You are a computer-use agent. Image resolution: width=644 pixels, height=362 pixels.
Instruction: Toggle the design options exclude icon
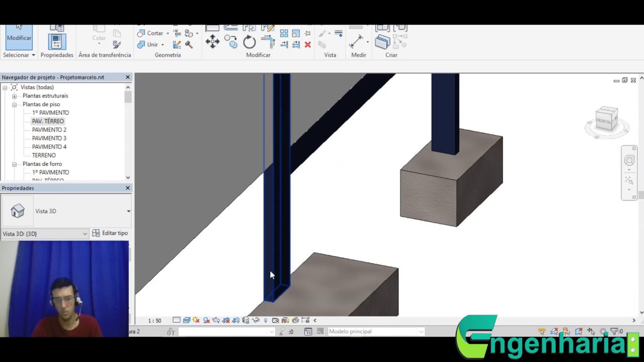(x=320, y=331)
